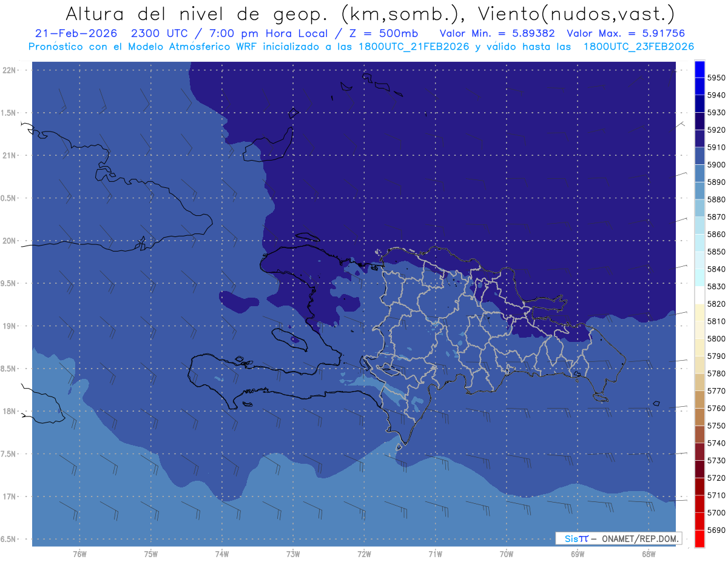728x562 pixels.
Task: Click the '22N' latitude label
Action: (x=9, y=70)
